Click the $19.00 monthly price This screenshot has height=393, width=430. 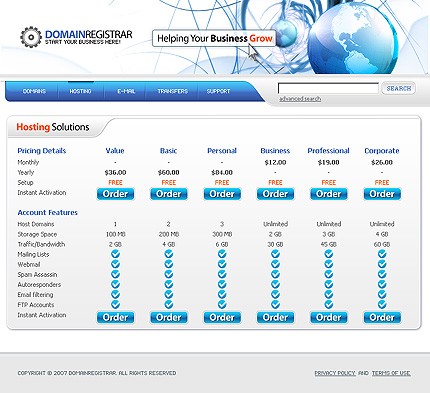pyautogui.click(x=329, y=162)
